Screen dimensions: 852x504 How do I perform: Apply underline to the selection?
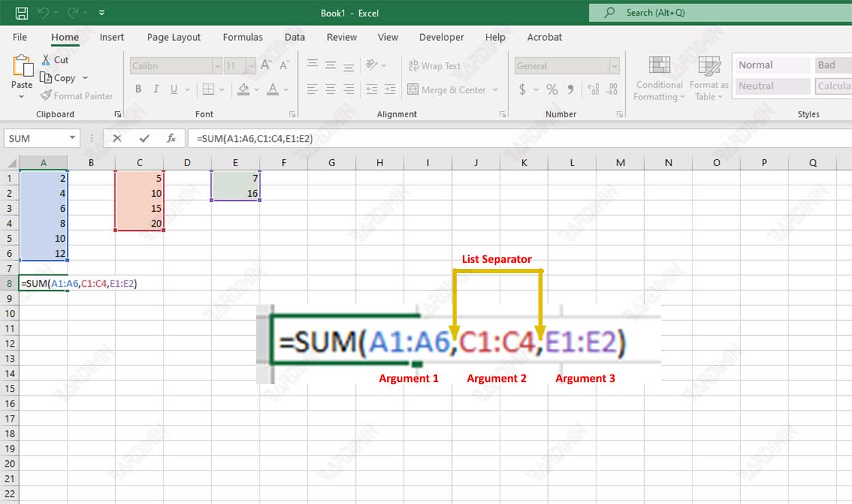pos(172,89)
